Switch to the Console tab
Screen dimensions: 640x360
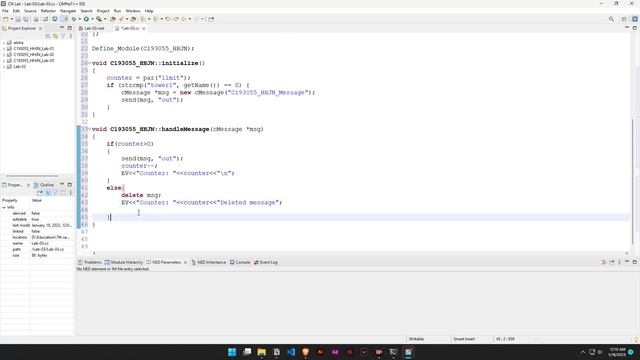click(240, 262)
